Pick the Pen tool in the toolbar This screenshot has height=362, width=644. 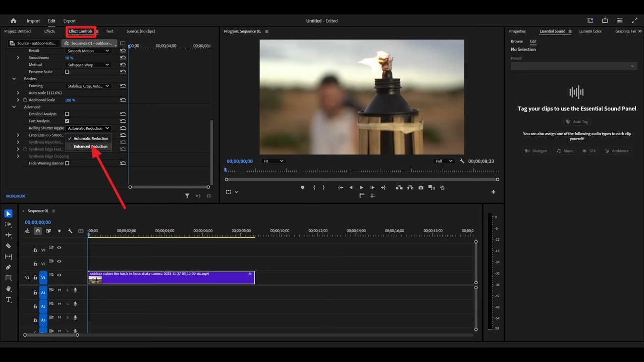click(x=8, y=267)
